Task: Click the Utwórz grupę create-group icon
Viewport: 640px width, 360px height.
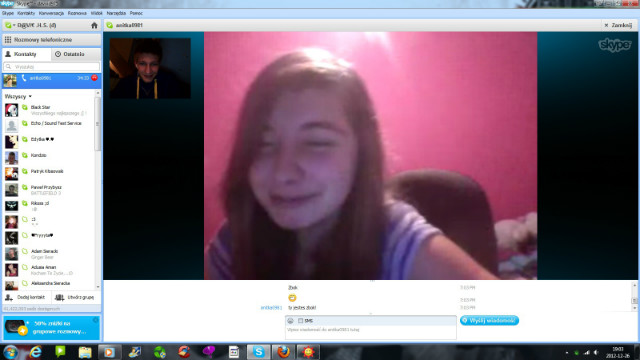Action: click(x=60, y=297)
